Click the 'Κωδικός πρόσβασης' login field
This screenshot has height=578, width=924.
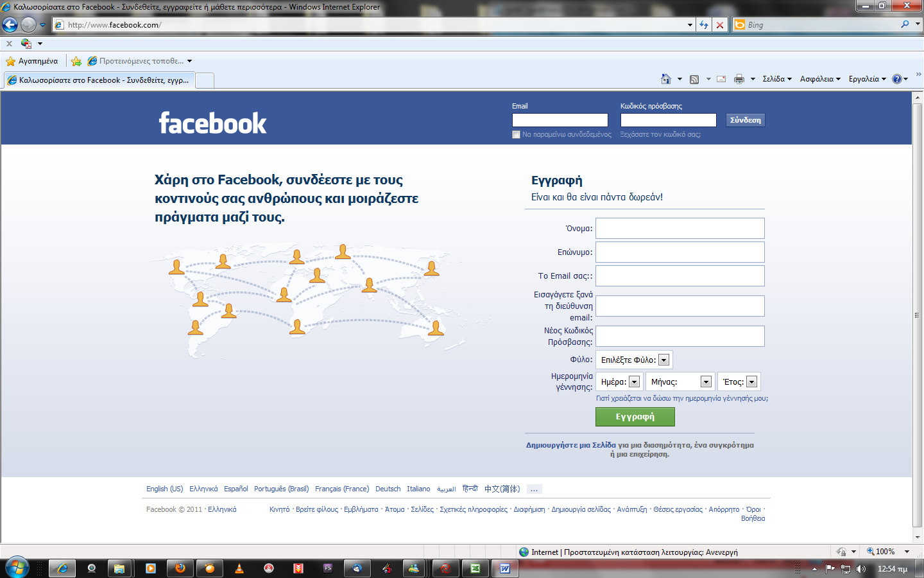(669, 120)
